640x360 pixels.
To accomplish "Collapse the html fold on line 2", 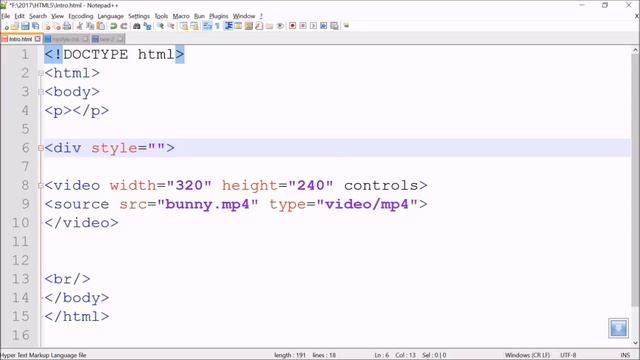I will 41,73.
